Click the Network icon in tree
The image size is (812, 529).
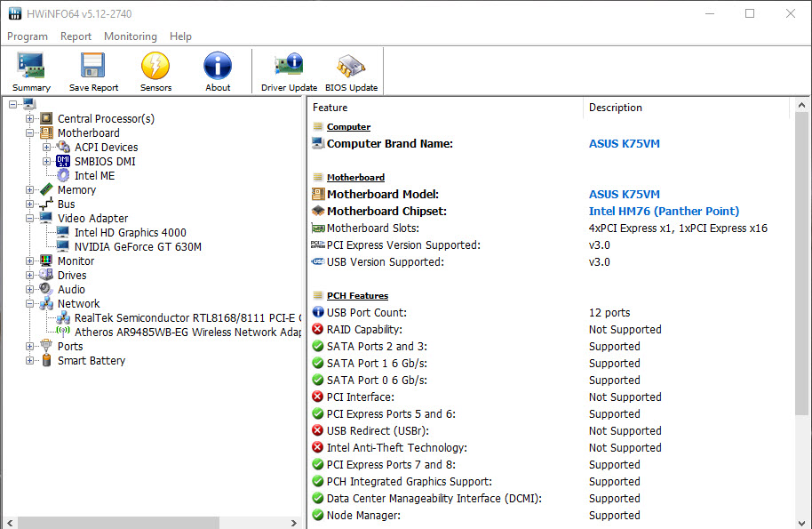click(46, 303)
